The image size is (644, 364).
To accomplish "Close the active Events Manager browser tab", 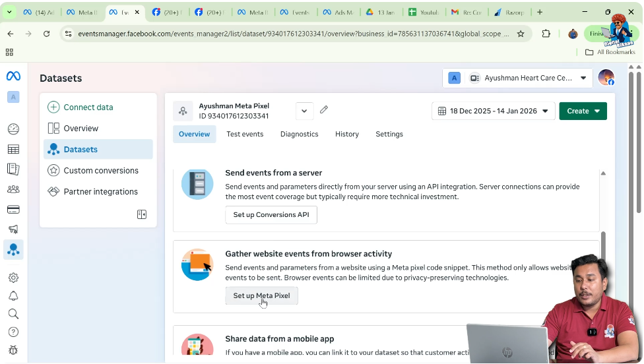I will click(x=137, y=13).
